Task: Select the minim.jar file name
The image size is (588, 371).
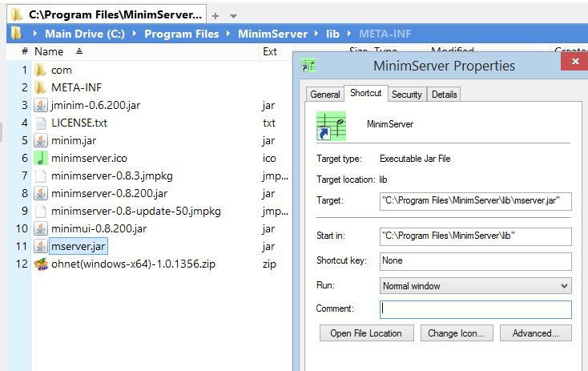Action: 74,140
